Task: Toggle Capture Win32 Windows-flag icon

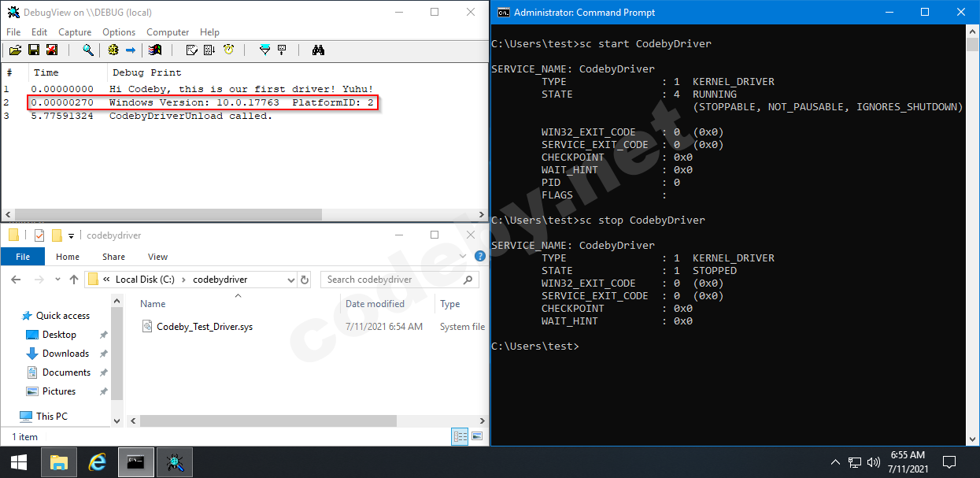Action: [155, 50]
